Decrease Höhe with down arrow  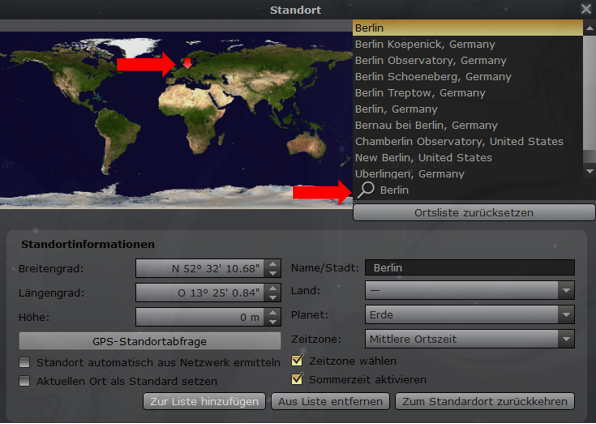[273, 322]
